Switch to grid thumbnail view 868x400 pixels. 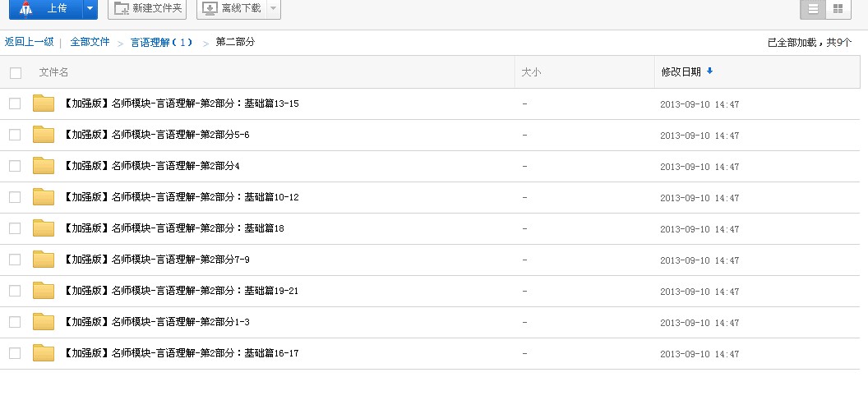838,9
